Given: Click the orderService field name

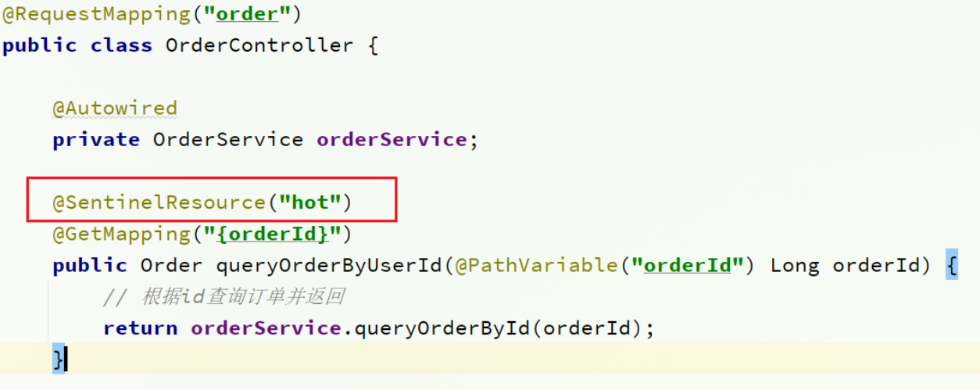Looking at the screenshot, I should (x=391, y=140).
